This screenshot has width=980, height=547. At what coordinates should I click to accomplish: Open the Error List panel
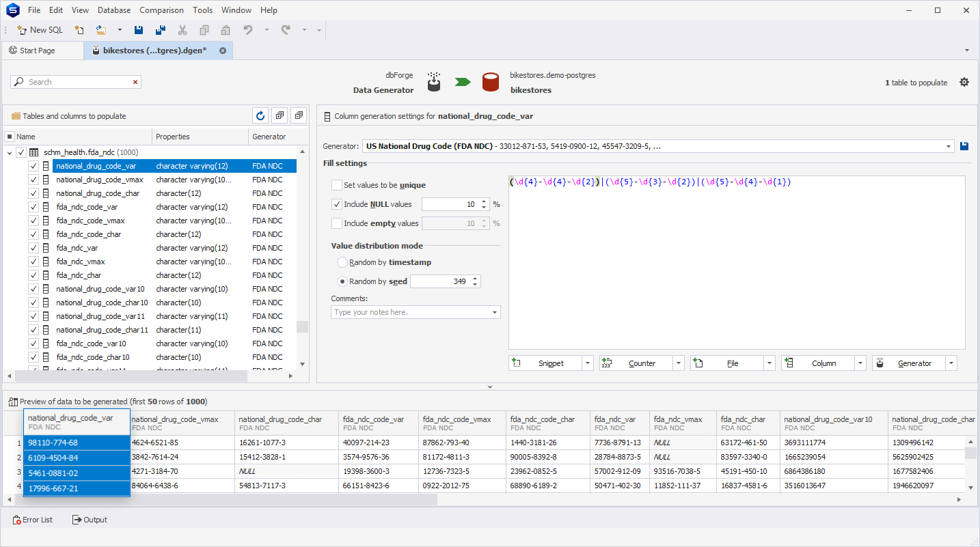(33, 520)
